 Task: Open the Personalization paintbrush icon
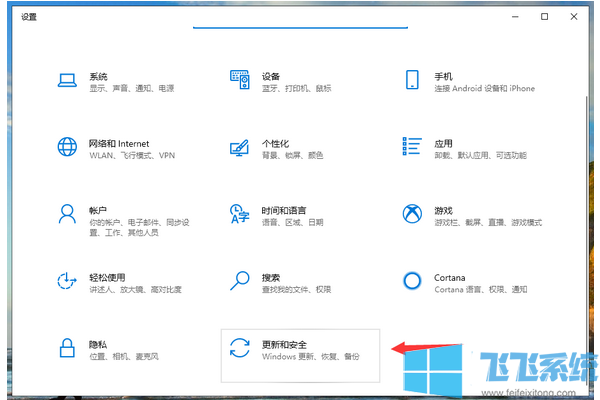tap(240, 148)
